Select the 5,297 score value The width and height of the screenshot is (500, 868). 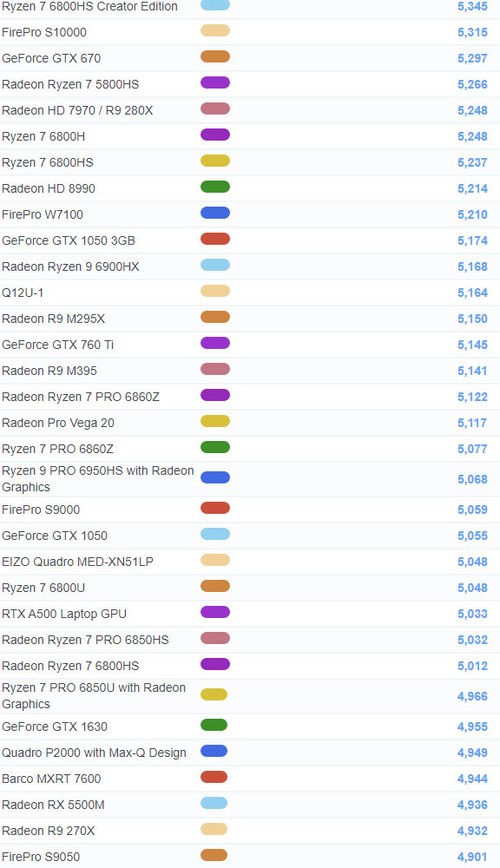tap(472, 58)
